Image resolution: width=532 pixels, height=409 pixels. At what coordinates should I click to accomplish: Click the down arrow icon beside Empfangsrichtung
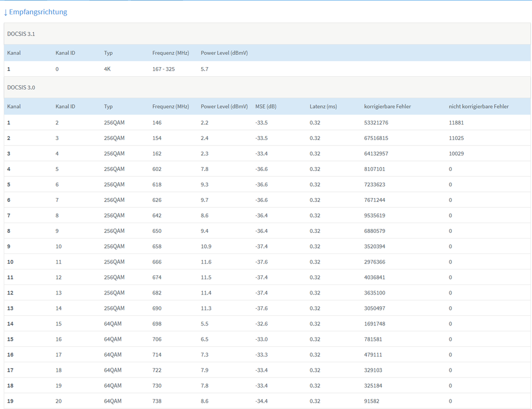[6, 12]
